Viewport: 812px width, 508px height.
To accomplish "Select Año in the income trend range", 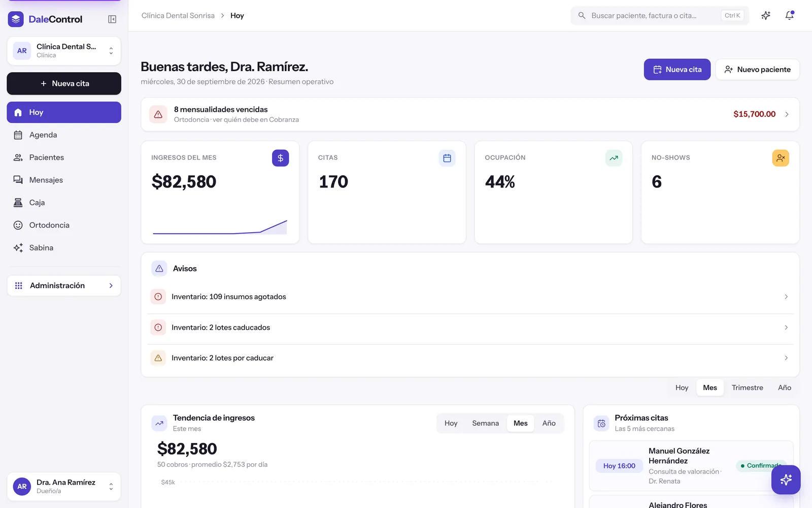I will point(549,423).
